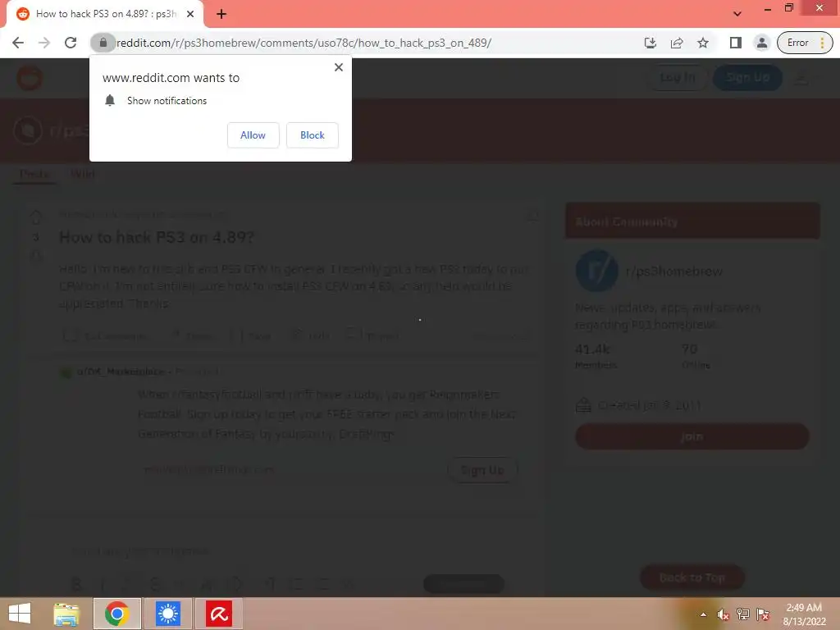Open a new browser tab
The image size is (840, 630).
[221, 15]
